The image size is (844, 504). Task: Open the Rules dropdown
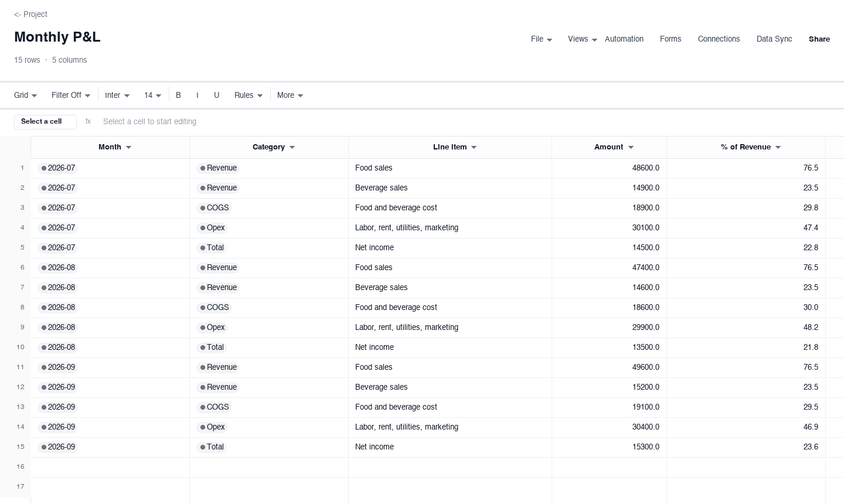point(249,95)
